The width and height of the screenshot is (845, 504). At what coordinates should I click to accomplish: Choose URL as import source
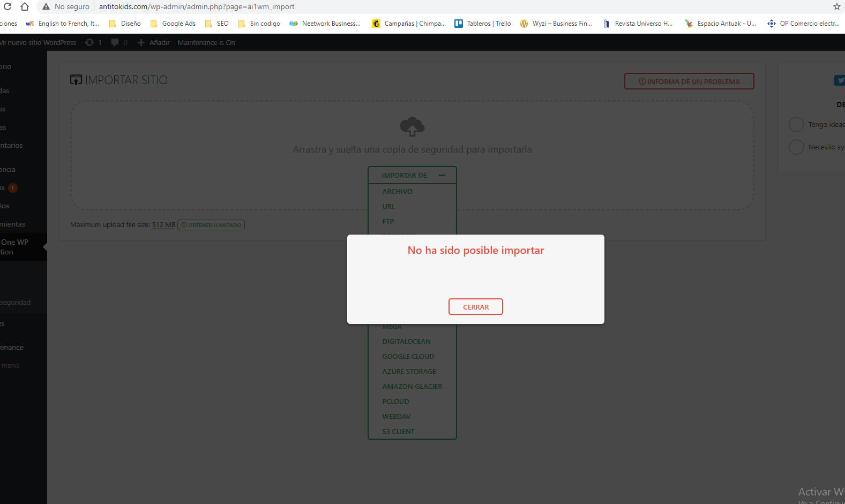(x=388, y=206)
